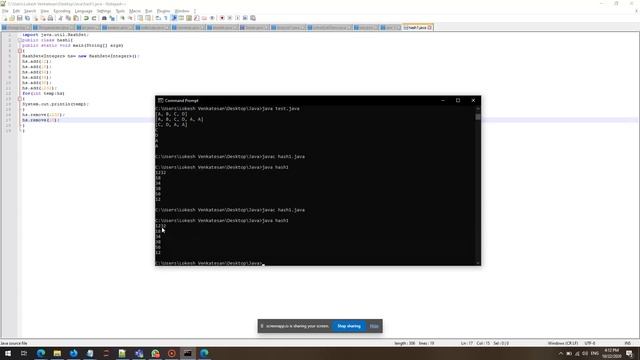
Task: Open the Windows Start button
Action: [x=8, y=353]
